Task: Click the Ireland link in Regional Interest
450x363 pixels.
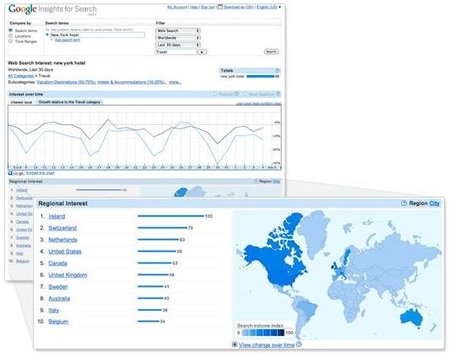Action: [57, 216]
